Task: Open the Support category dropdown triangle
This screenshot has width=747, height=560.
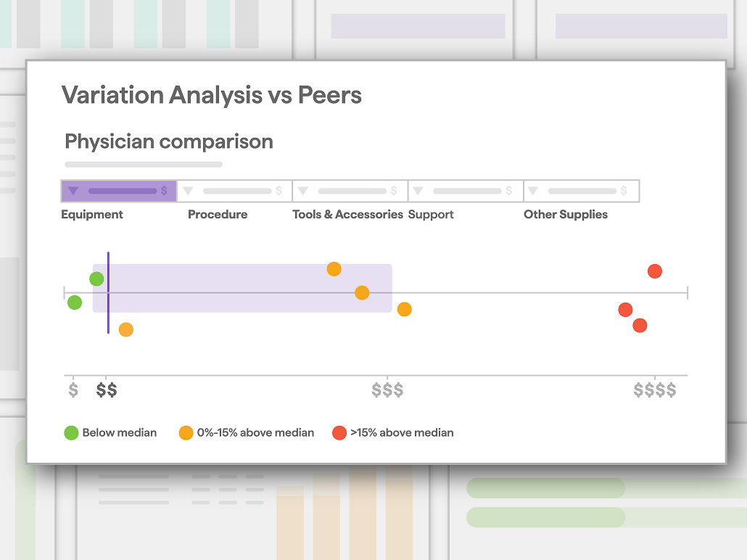Action: tap(418, 191)
